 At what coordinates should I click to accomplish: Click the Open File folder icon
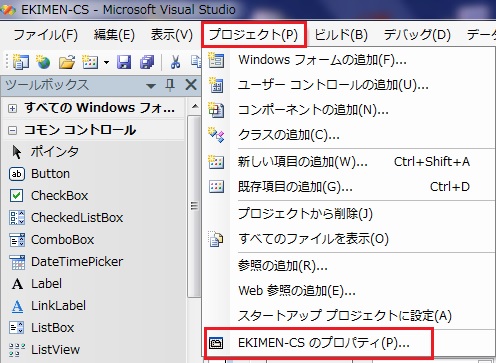(67, 62)
